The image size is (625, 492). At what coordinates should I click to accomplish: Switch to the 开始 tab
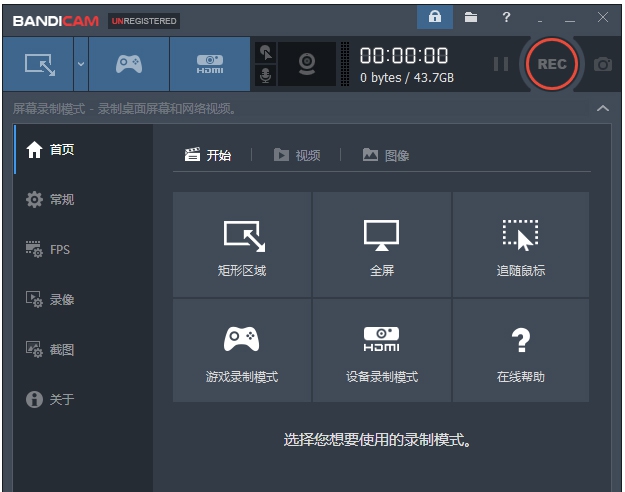208,155
